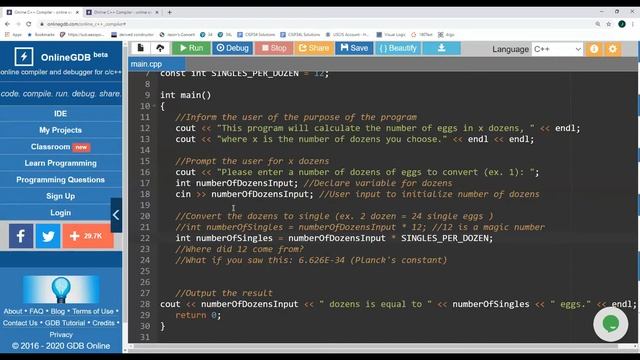Viewport: 640px width, 360px height.
Task: Open the Terms of Use link
Action: click(x=93, y=311)
